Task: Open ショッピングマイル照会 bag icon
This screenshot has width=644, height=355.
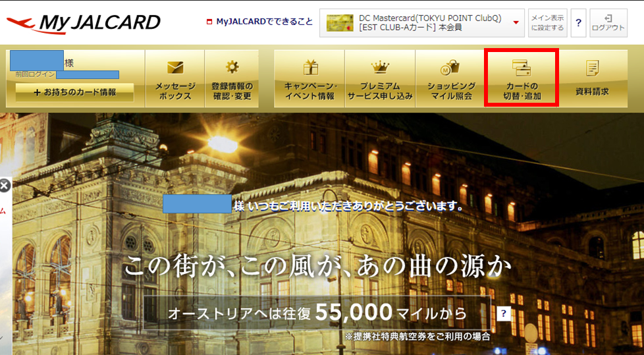Action: click(450, 67)
